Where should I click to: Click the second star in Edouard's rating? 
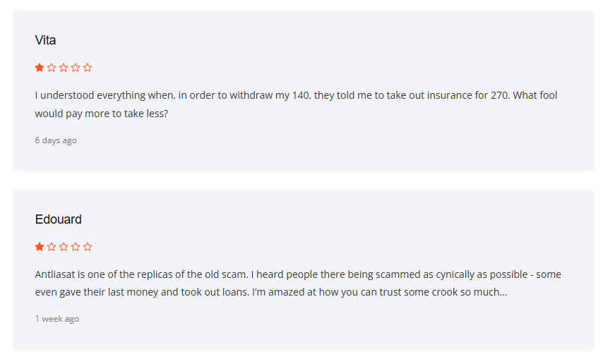pos(52,247)
